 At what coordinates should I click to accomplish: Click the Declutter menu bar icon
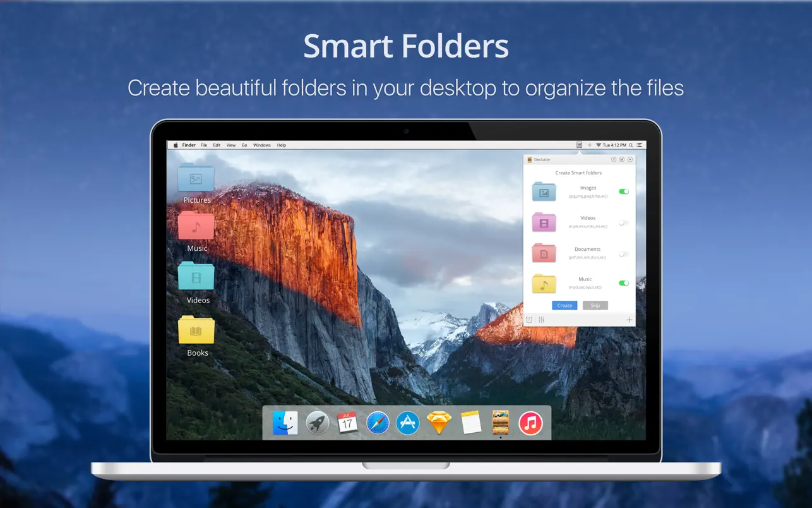click(579, 145)
